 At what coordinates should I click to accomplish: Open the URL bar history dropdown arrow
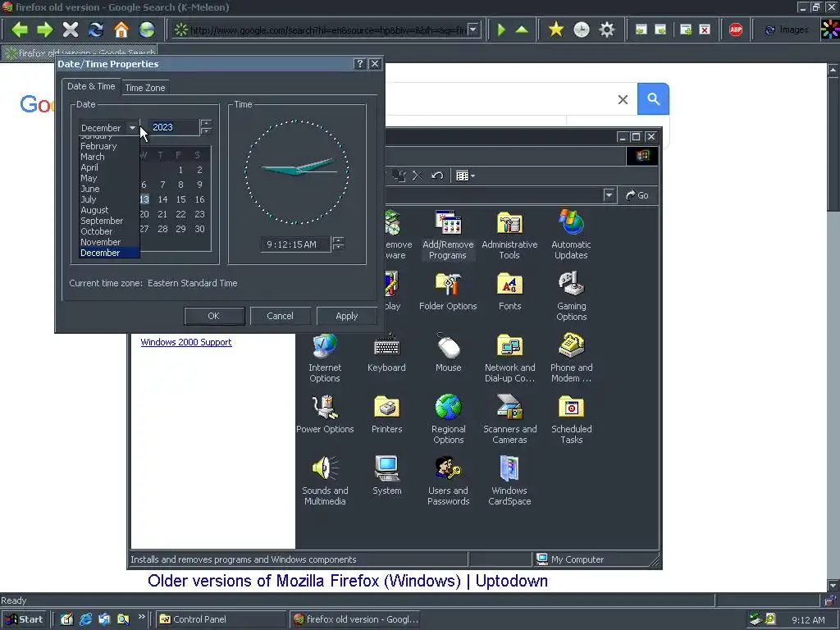[473, 30]
